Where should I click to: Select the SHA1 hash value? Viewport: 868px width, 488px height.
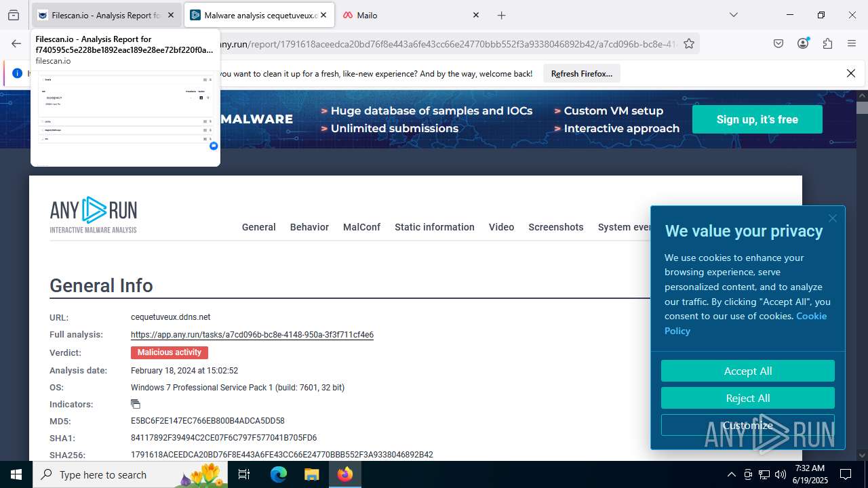224,438
